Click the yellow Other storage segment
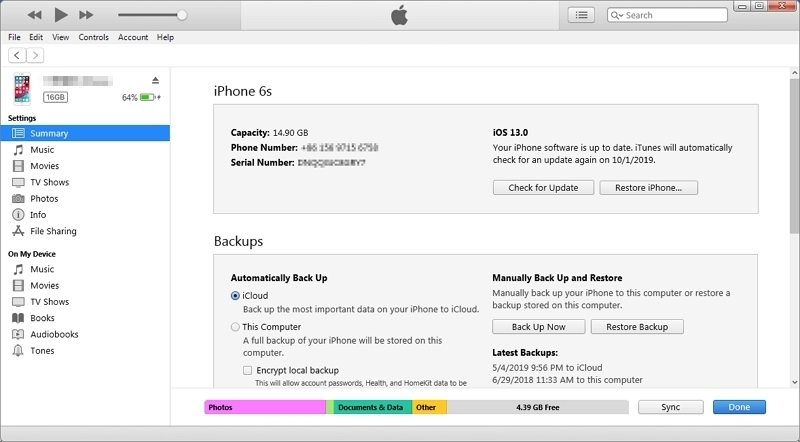The image size is (800, 442). pyautogui.click(x=430, y=407)
